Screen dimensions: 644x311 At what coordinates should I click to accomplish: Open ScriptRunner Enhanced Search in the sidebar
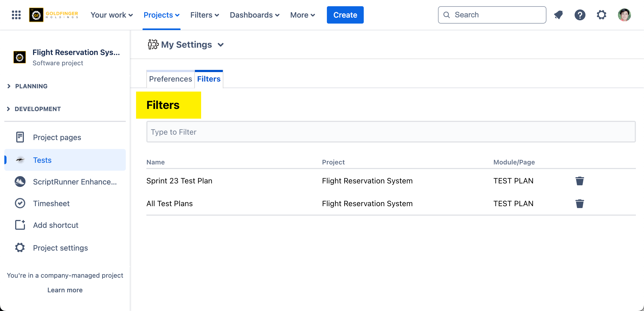pos(75,182)
